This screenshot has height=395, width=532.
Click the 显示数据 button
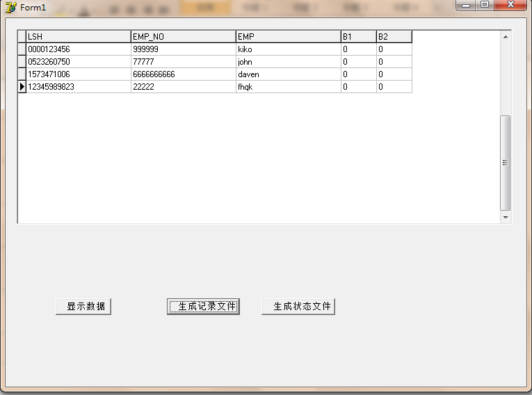coord(83,307)
